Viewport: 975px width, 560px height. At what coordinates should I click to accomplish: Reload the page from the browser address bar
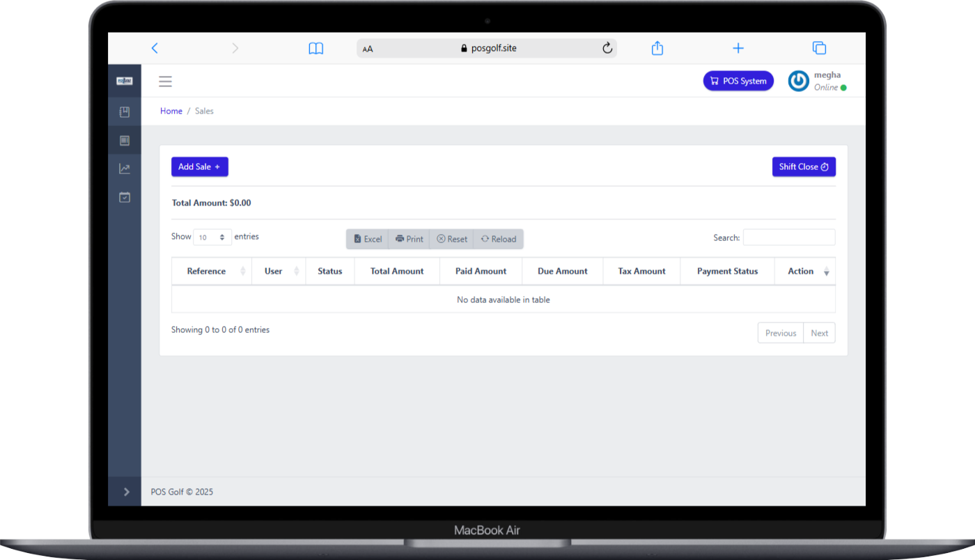[x=607, y=48]
